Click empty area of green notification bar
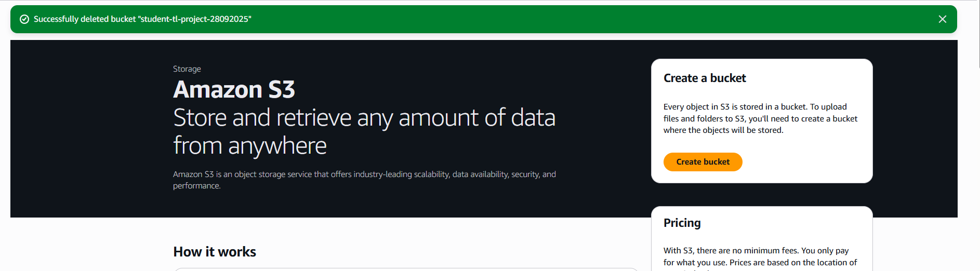The height and width of the screenshot is (271, 980). [572, 19]
